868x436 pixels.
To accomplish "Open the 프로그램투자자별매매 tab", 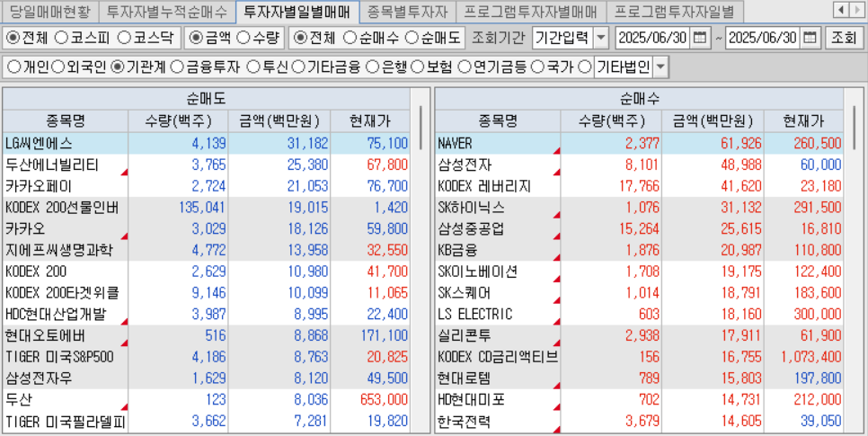I will [x=531, y=11].
